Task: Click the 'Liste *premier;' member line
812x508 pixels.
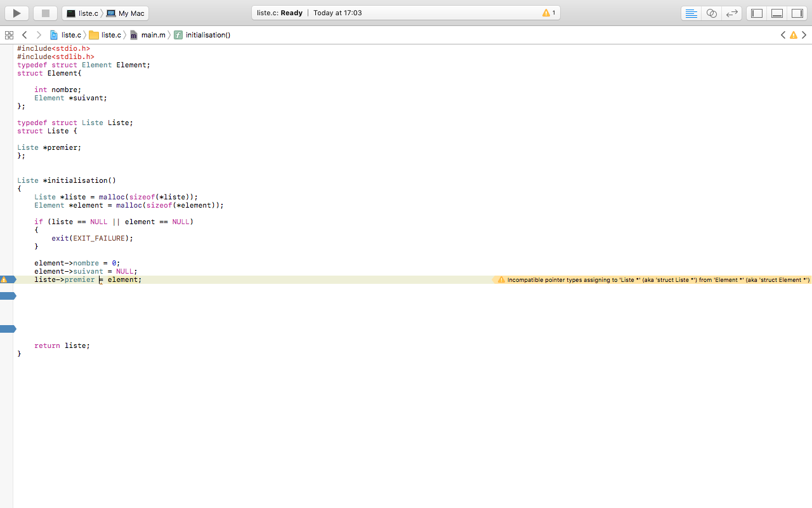Action: pos(49,147)
